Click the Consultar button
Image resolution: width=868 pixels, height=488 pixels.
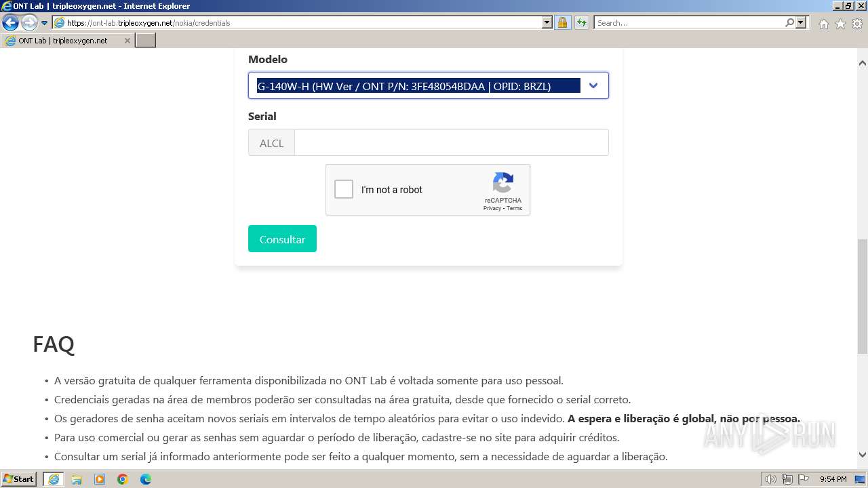[282, 239]
